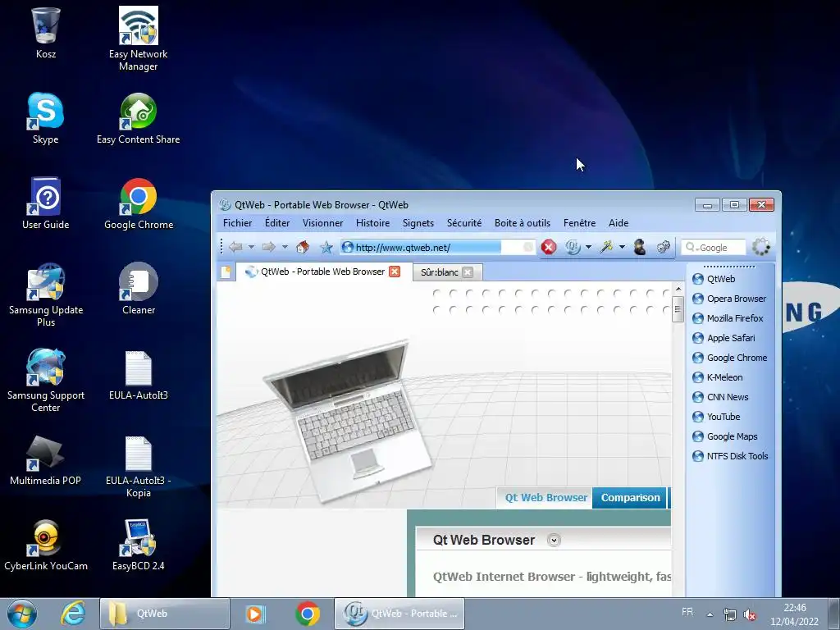Go to home page via house icon
The width and height of the screenshot is (840, 630).
(303, 247)
